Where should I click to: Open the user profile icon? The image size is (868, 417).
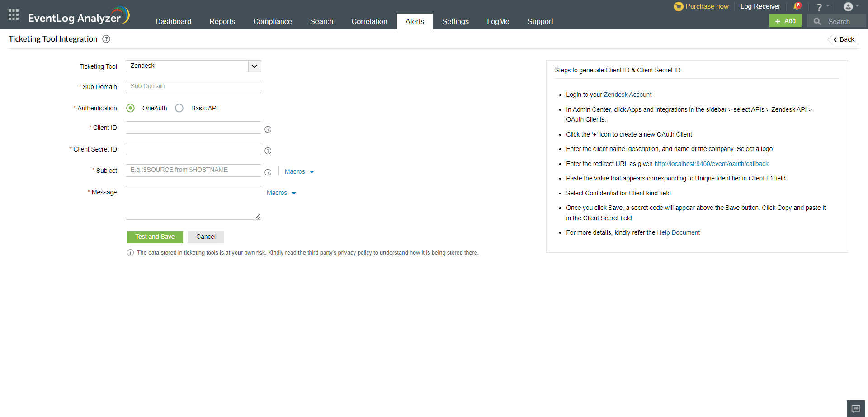(x=849, y=6)
